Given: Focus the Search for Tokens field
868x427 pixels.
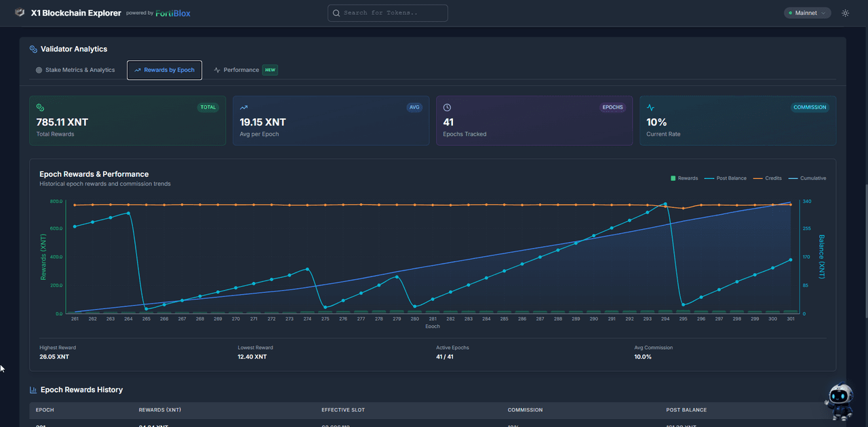Looking at the screenshot, I should click(388, 13).
